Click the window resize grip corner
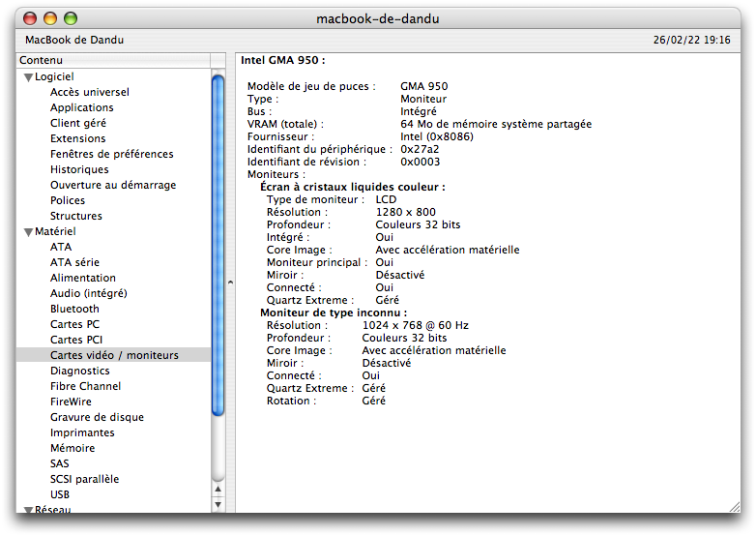Viewport: 756px width, 536px height. tap(735, 507)
